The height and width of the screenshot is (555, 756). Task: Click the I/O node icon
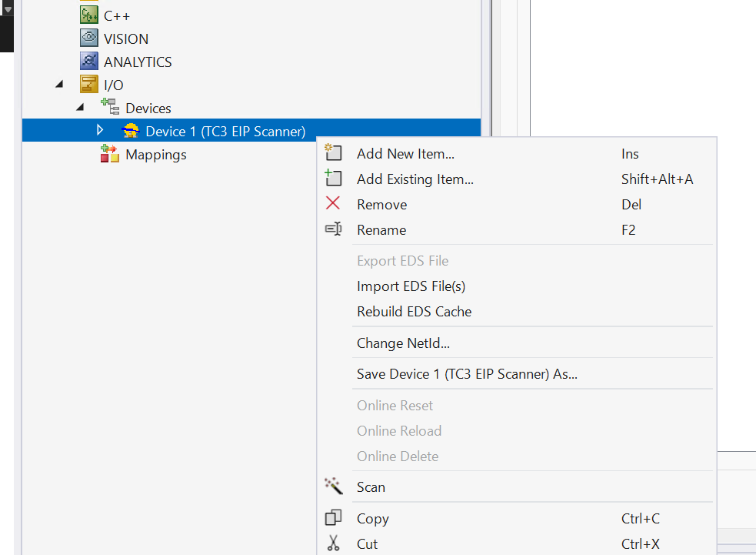pyautogui.click(x=89, y=85)
